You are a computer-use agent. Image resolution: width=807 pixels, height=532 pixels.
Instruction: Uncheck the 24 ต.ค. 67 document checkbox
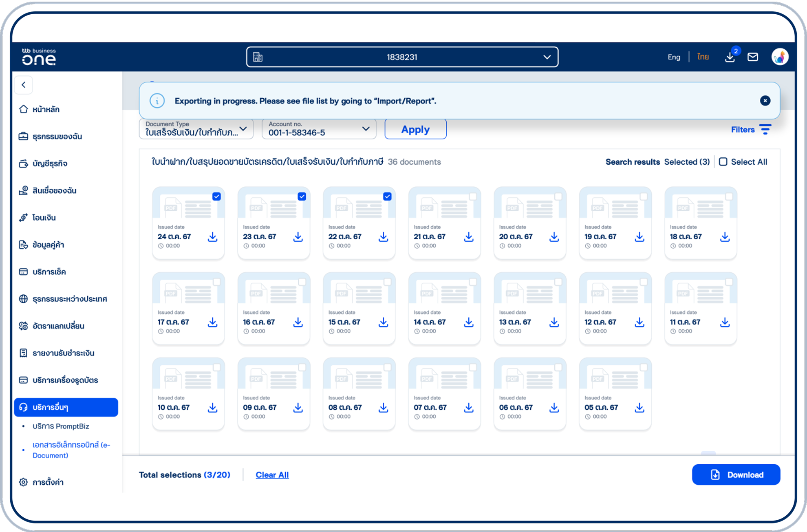(x=216, y=196)
